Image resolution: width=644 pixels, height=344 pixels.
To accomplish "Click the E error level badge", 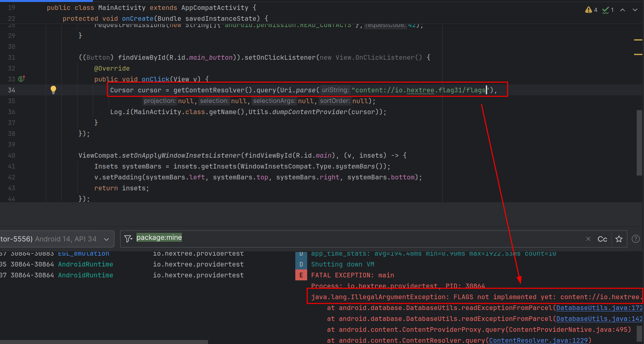I will (301, 275).
